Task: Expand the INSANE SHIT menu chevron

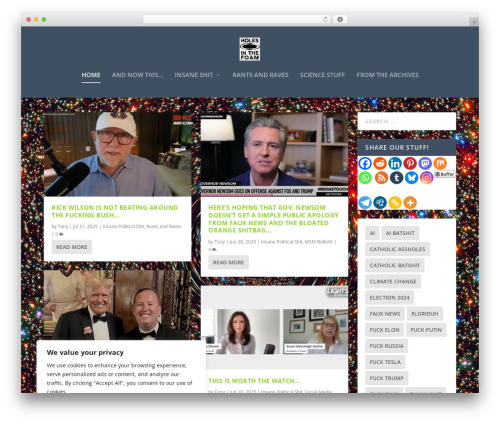Action: [218, 75]
